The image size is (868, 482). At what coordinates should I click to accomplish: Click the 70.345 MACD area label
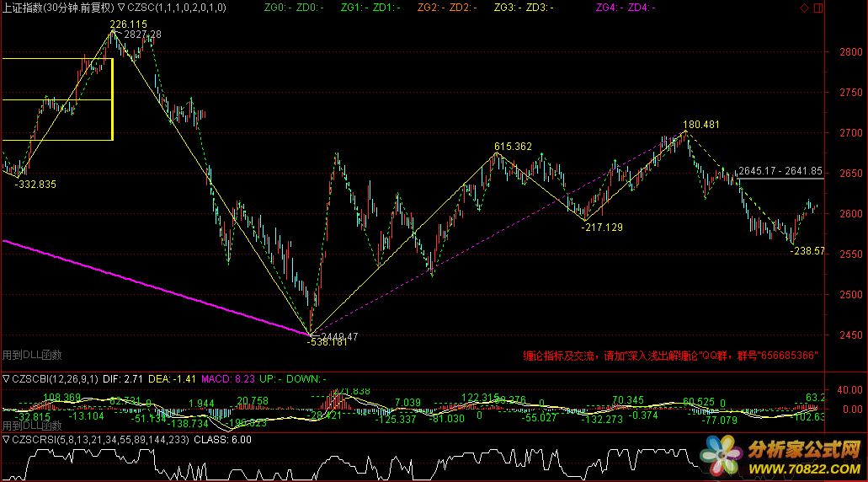click(628, 400)
